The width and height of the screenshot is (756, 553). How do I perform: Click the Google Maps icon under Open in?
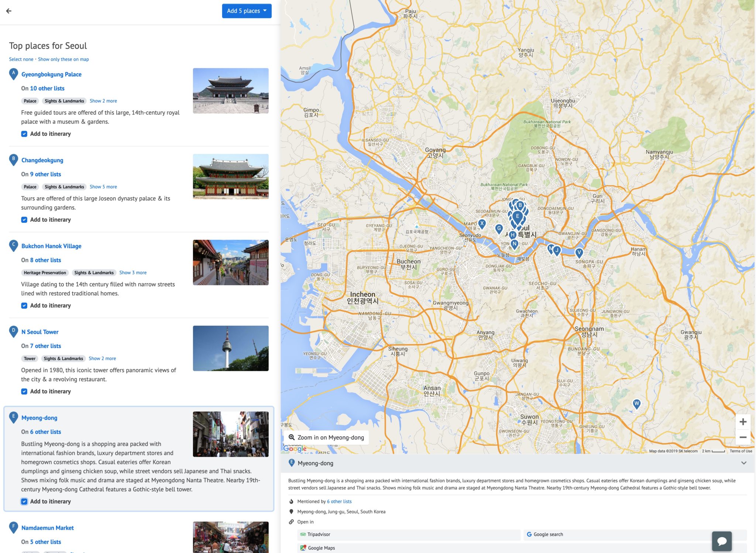click(x=303, y=548)
